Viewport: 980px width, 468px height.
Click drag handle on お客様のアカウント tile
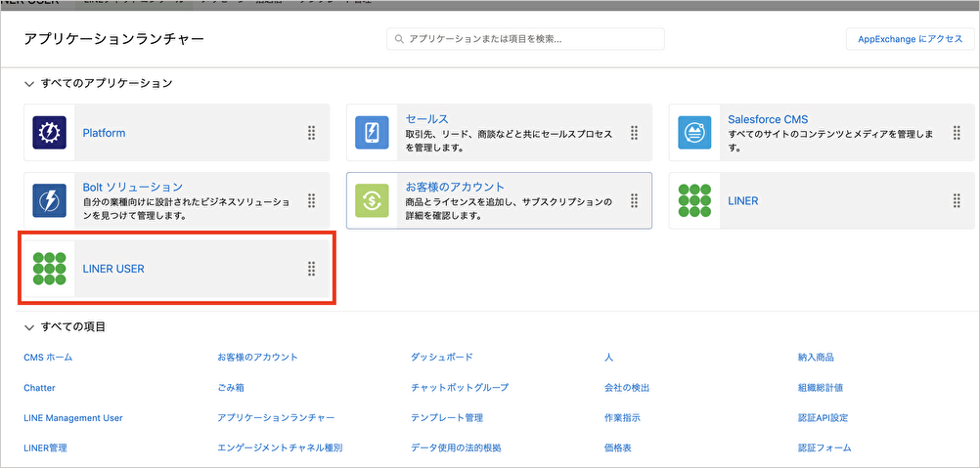click(x=634, y=201)
